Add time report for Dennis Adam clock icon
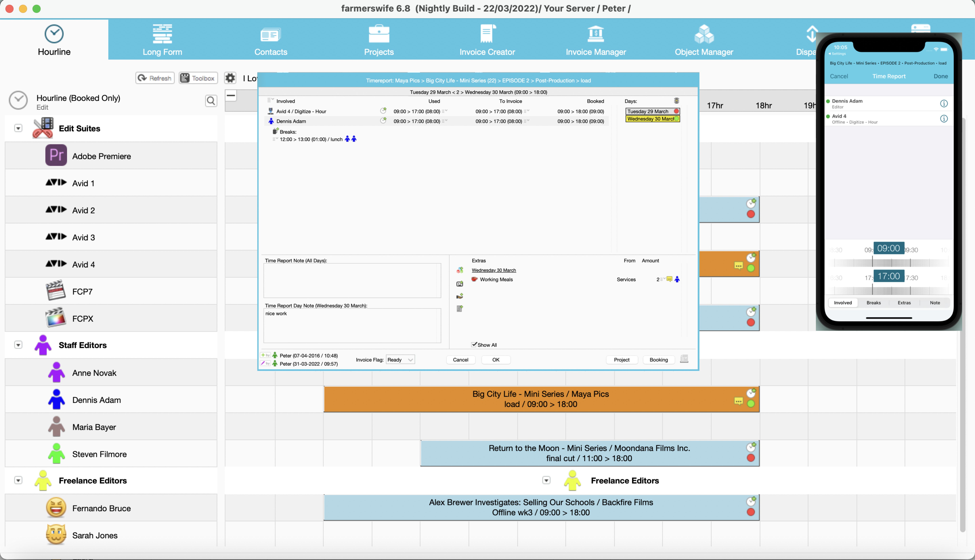The width and height of the screenshot is (975, 560). pos(383,121)
